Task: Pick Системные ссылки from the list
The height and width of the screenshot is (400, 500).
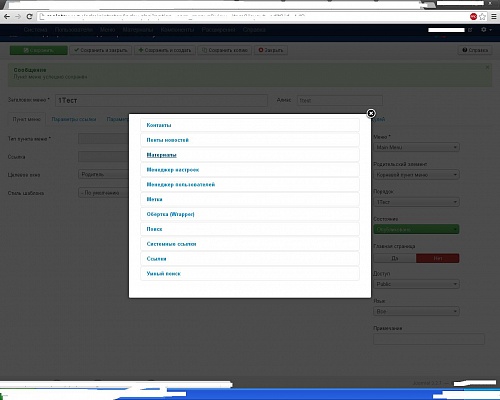Action: (x=250, y=244)
